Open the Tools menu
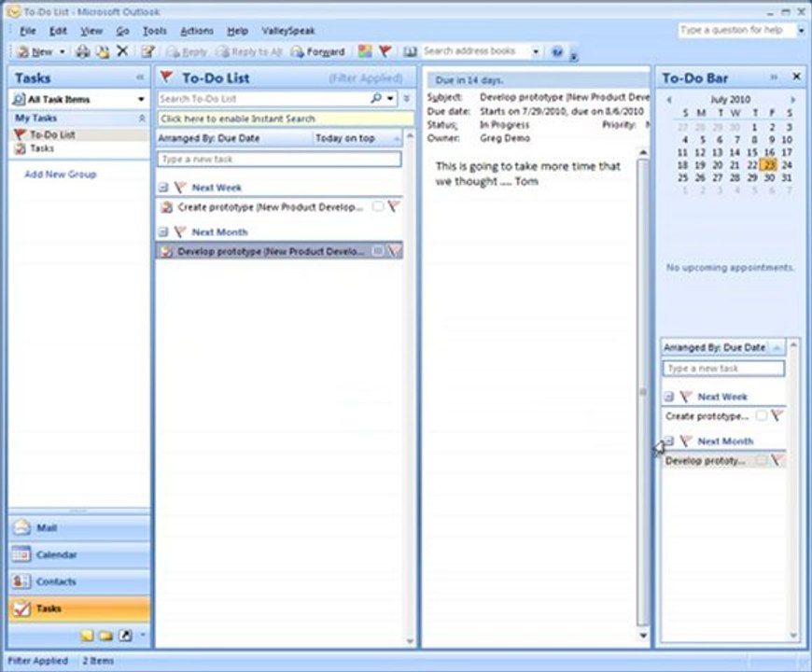Image resolution: width=812 pixels, height=672 pixels. (x=154, y=31)
